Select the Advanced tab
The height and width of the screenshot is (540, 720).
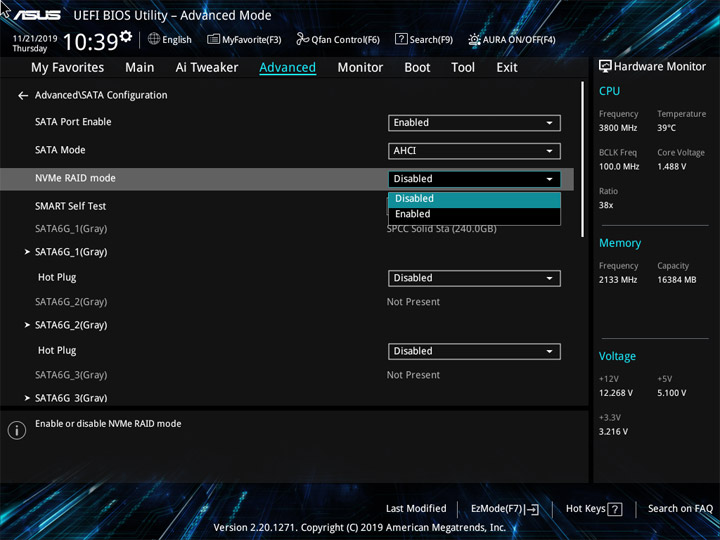click(x=287, y=68)
